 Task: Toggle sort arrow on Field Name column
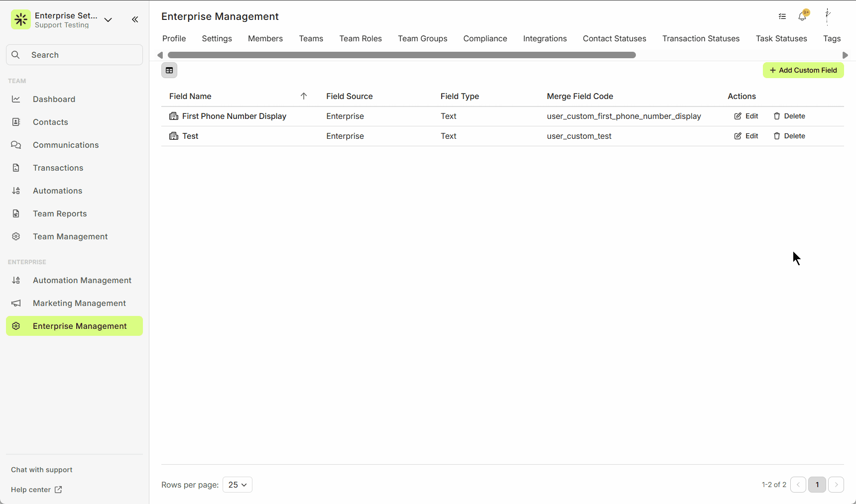coord(304,96)
